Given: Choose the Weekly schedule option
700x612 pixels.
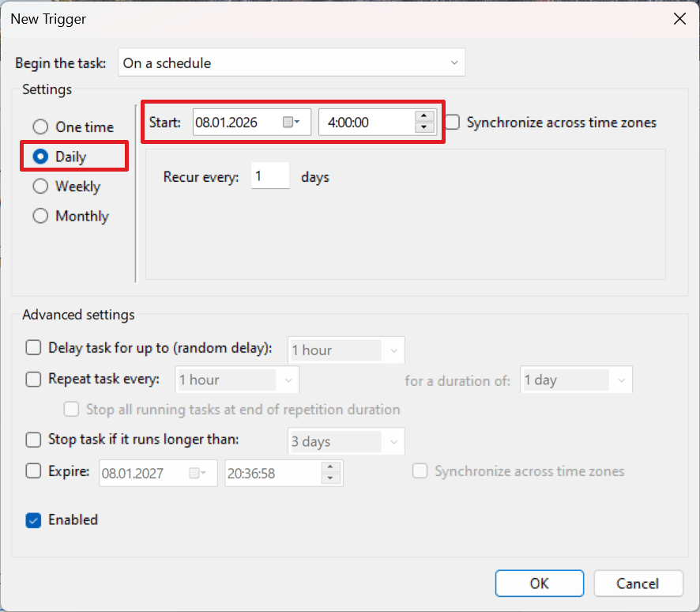Looking at the screenshot, I should (x=40, y=187).
